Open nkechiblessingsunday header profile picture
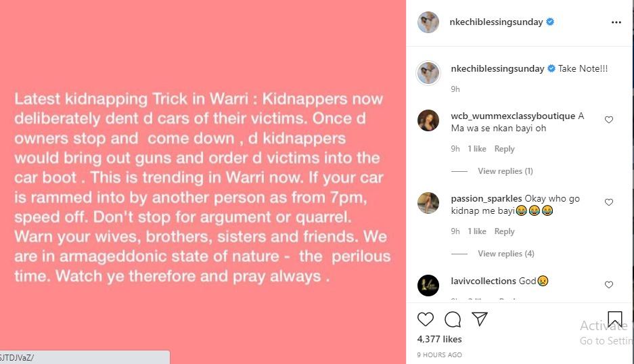This screenshot has width=634, height=364. pyautogui.click(x=428, y=22)
